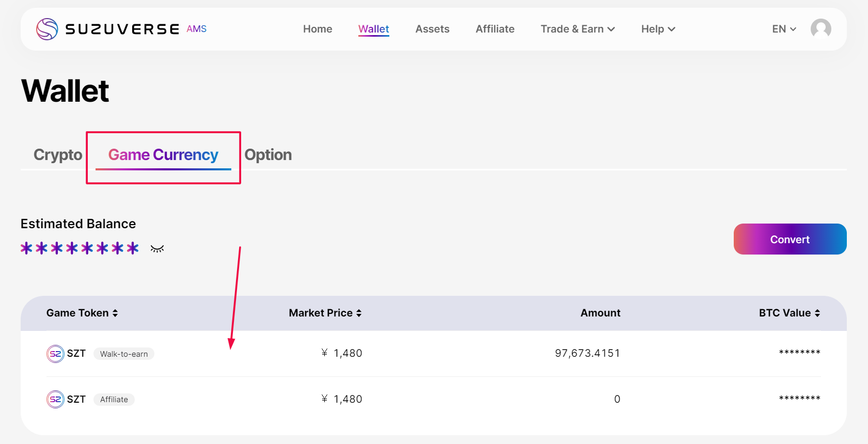Screen dimensions: 868x444
Task: Expand the Trade & Earn dropdown
Action: point(577,29)
